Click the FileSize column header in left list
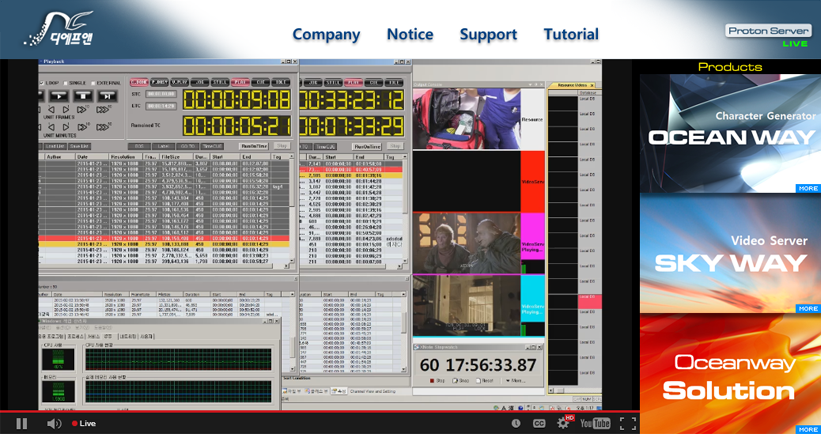This screenshot has width=821, height=434. [x=175, y=157]
